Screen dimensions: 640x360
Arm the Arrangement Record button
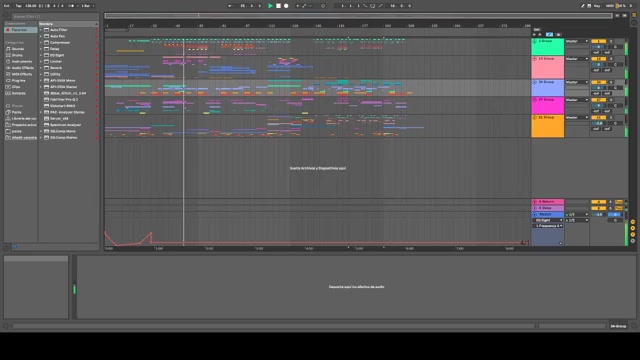pyautogui.click(x=286, y=6)
